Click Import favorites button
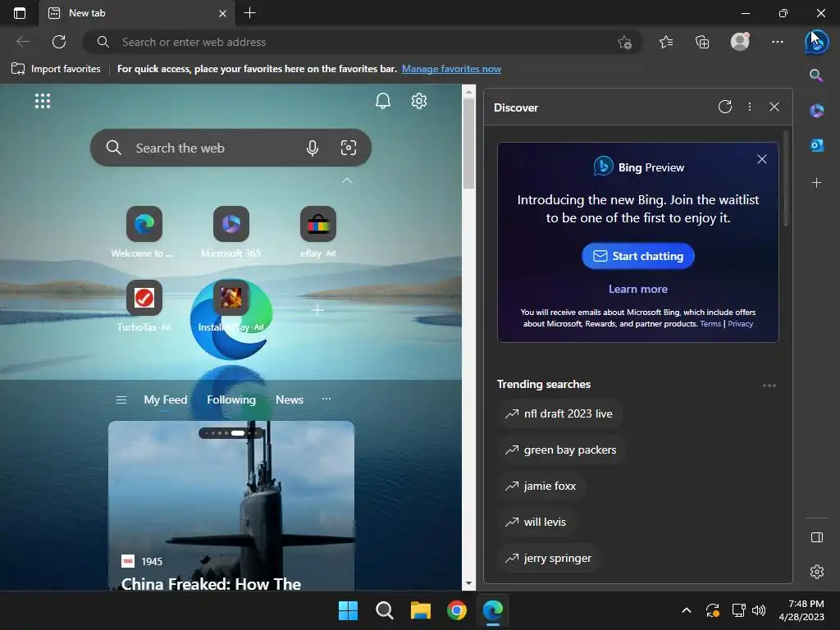840x630 pixels. point(56,69)
